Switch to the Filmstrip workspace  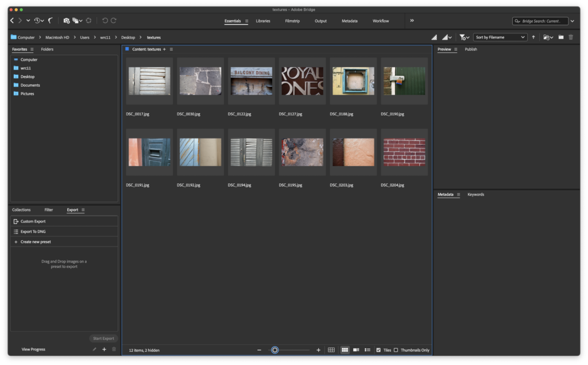point(292,21)
